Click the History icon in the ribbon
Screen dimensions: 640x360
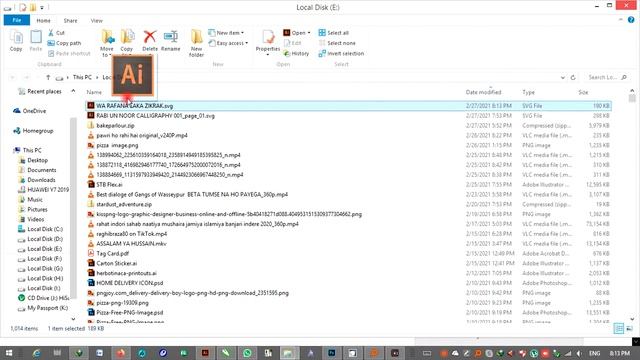296,53
